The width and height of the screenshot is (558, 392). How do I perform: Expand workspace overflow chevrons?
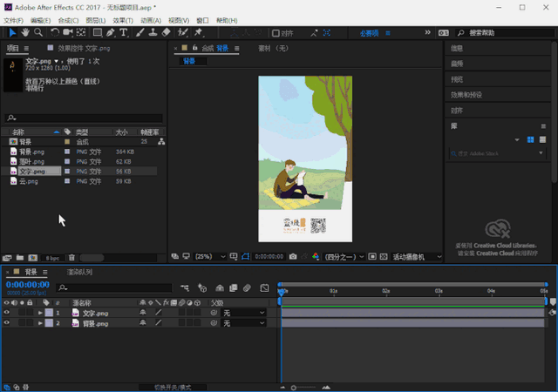tap(427, 32)
